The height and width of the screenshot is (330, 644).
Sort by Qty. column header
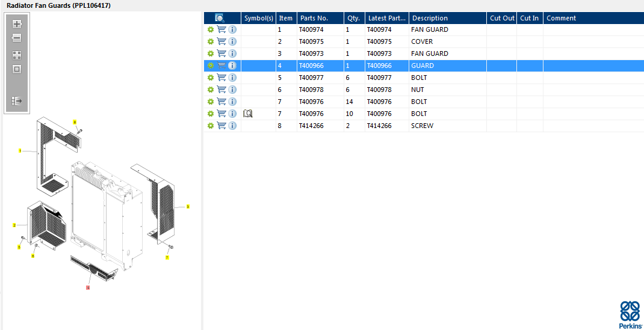(x=355, y=18)
